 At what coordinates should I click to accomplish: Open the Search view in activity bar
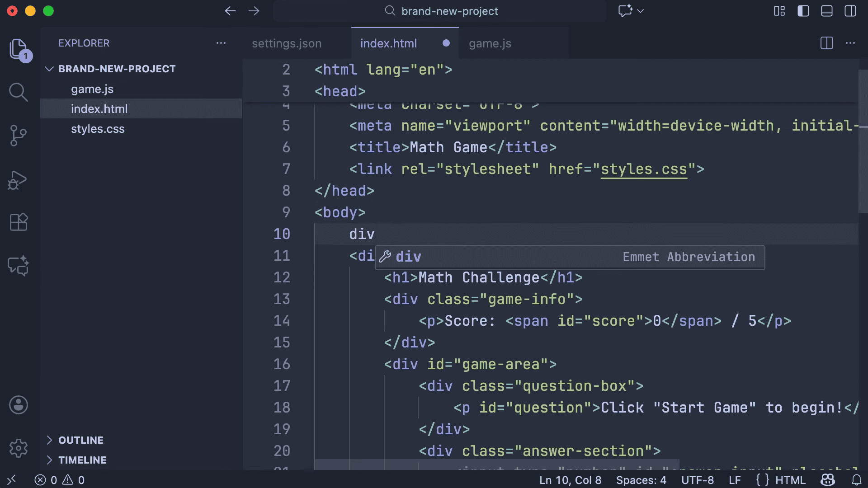coord(18,92)
